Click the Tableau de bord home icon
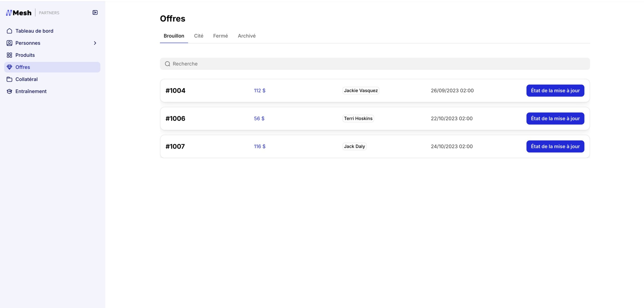Viewport: 644px width, 308px height. [x=9, y=31]
